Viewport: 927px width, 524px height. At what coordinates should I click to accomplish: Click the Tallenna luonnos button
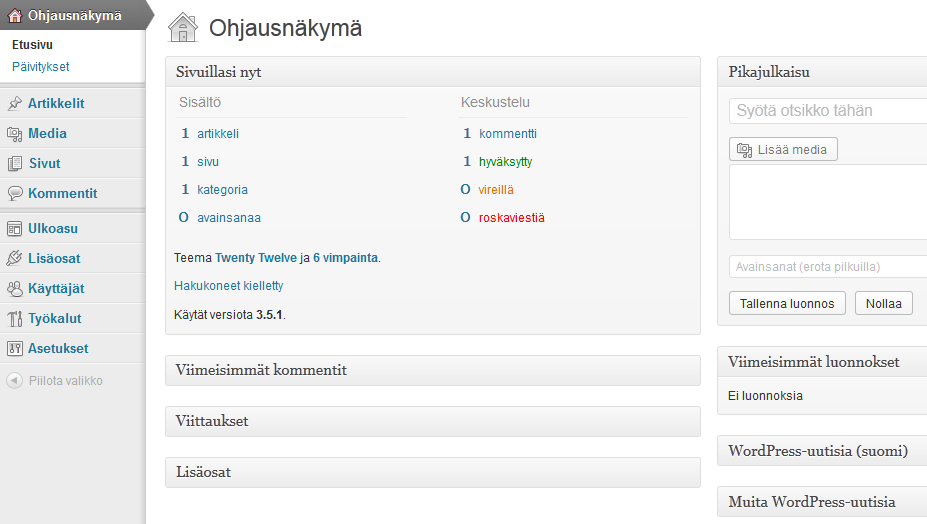787,303
